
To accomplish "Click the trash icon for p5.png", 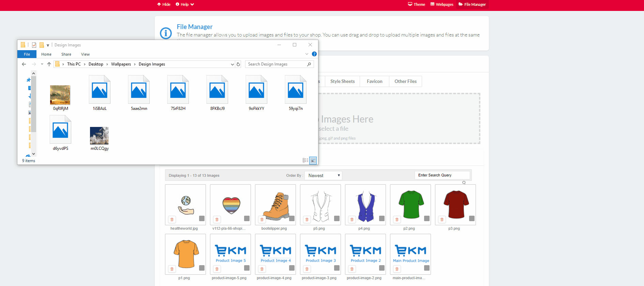I will coord(307,219).
